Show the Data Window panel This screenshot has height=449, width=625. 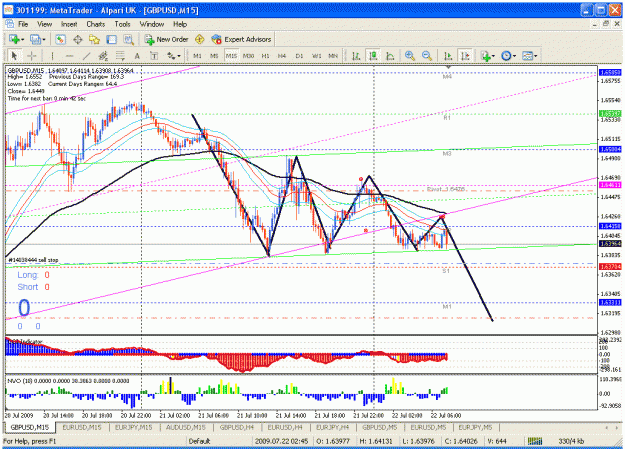(77, 39)
